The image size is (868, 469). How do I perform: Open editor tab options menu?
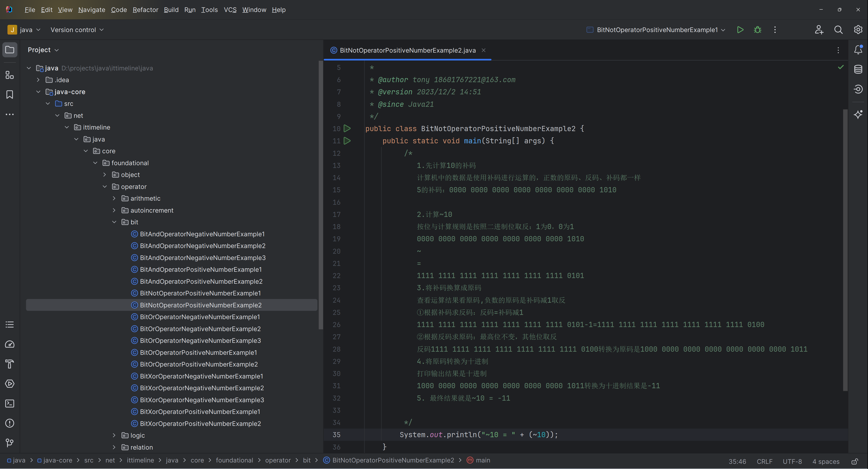tap(838, 50)
